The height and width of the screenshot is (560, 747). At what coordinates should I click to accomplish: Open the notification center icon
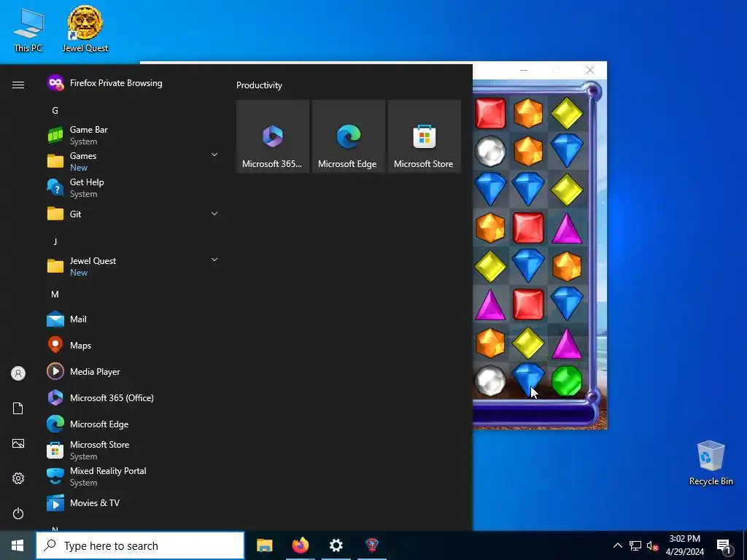click(724, 546)
